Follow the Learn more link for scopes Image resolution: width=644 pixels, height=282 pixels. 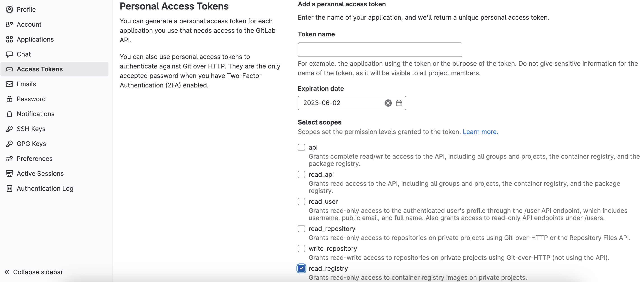(480, 132)
